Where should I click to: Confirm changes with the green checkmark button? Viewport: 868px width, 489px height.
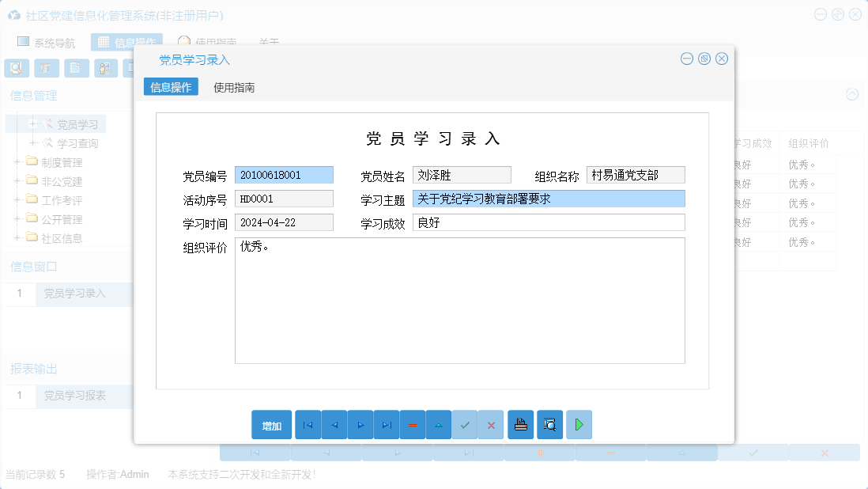[465, 425]
